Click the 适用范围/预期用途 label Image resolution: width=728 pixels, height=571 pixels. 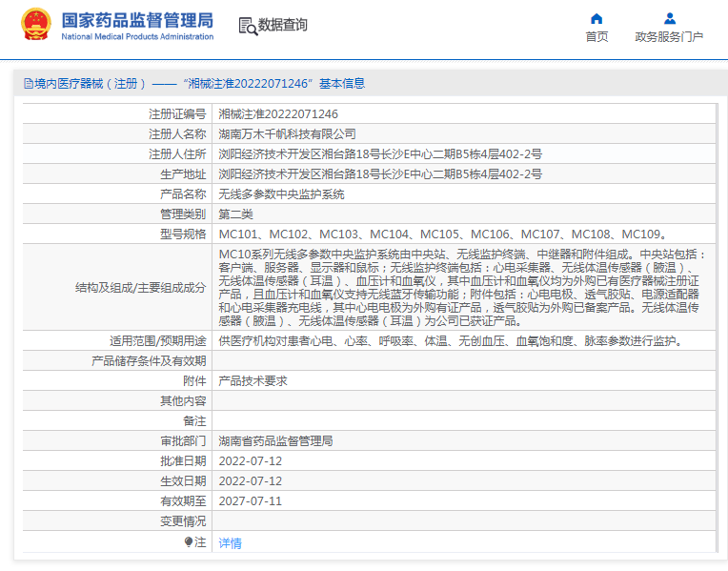click(158, 341)
